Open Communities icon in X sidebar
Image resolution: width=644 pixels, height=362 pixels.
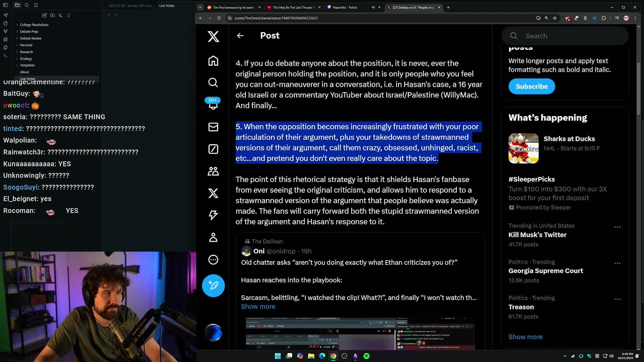pos(213,171)
